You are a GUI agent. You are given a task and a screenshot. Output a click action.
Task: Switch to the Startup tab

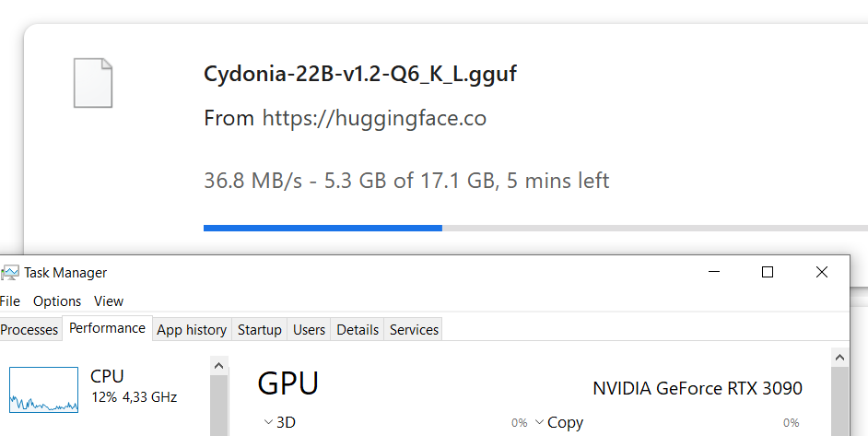pyautogui.click(x=260, y=330)
